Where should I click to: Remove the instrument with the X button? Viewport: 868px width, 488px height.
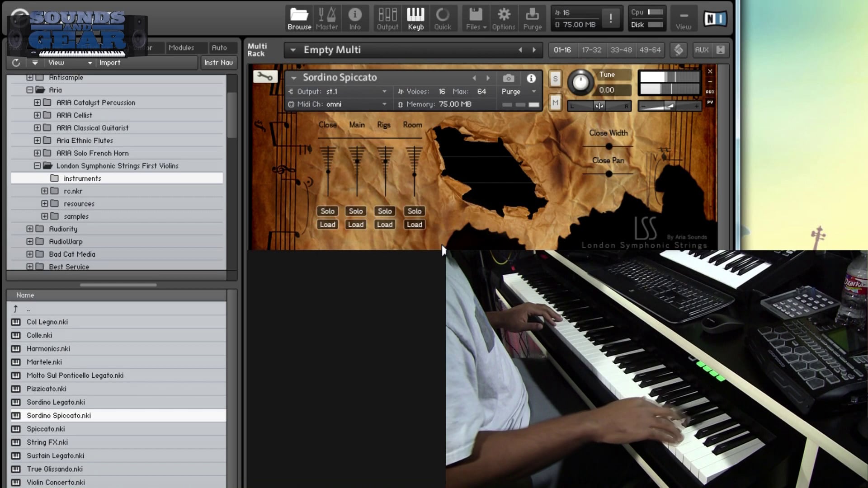click(x=710, y=71)
